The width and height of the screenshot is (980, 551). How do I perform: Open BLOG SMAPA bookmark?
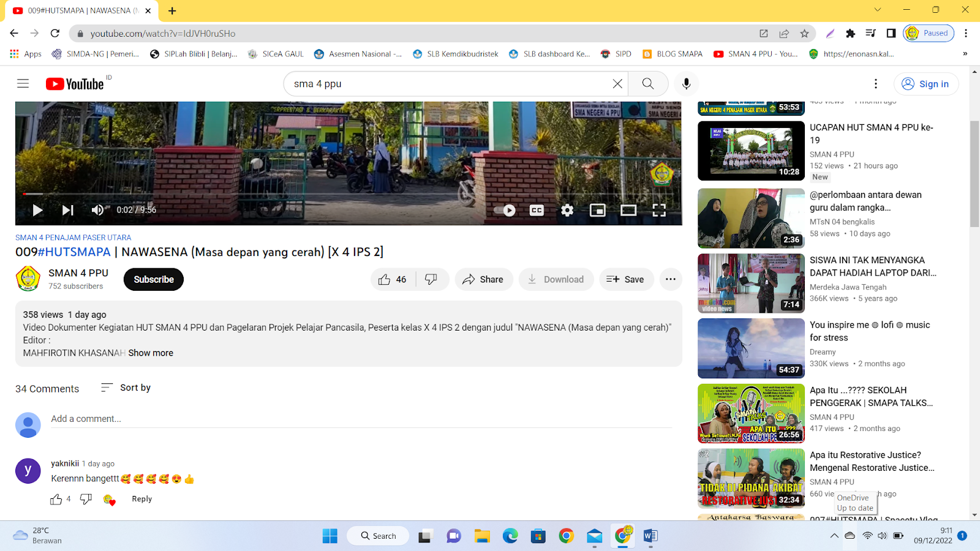(673, 54)
